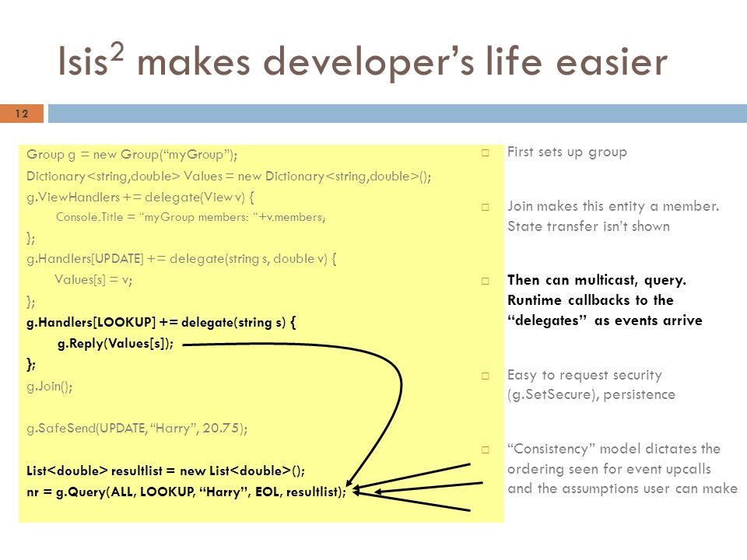
Task: Select the code line Group g = new Group("myGroup");
Action: [x=132, y=155]
